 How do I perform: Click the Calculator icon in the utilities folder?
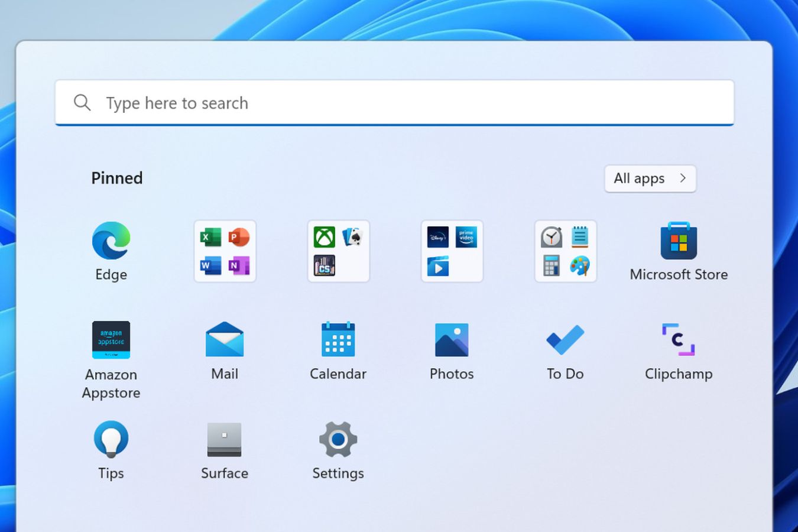coord(552,265)
